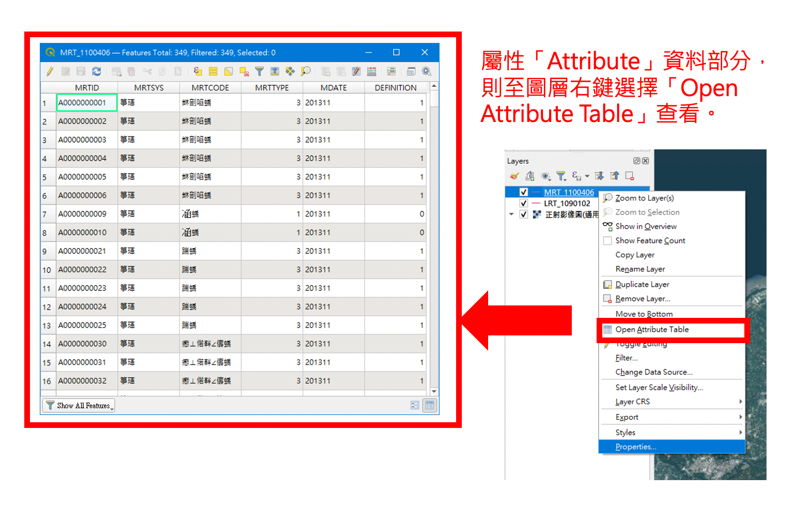Enable Show Feature Count checkbox
This screenshot has height=522, width=812.
pyautogui.click(x=607, y=241)
